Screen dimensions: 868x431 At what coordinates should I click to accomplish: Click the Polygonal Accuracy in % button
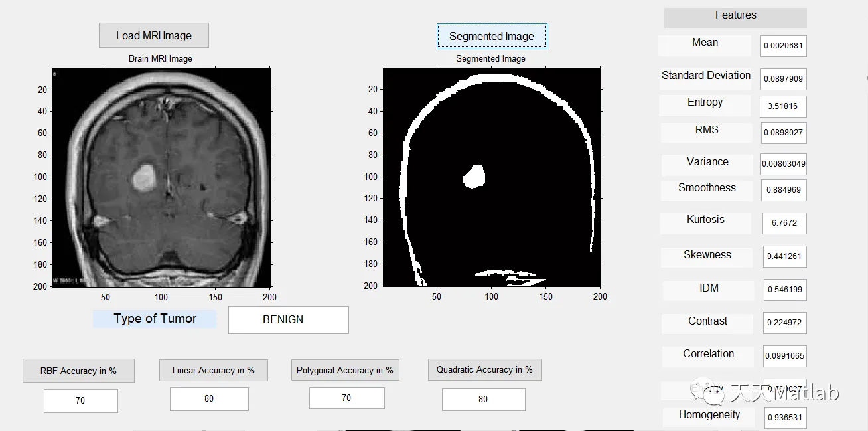345,370
